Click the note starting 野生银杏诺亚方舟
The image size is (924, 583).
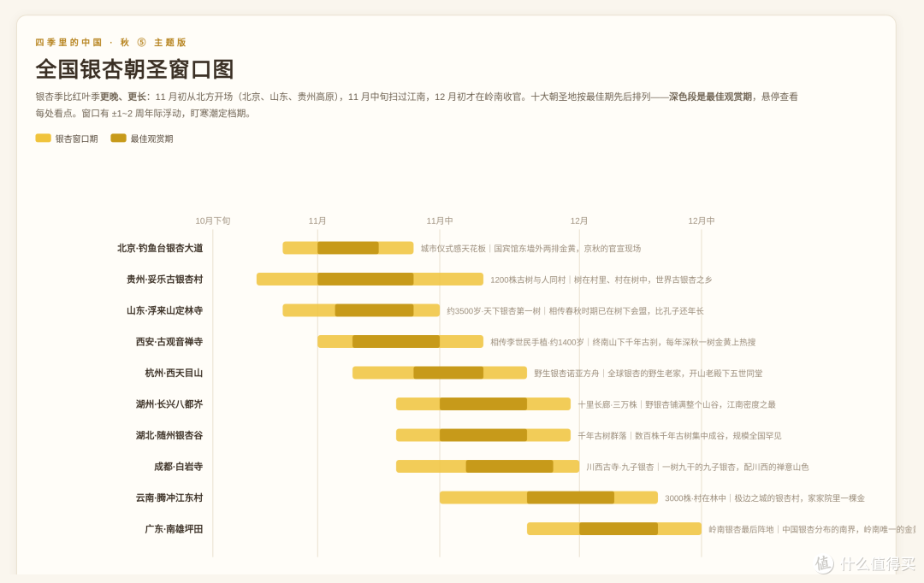tap(649, 374)
